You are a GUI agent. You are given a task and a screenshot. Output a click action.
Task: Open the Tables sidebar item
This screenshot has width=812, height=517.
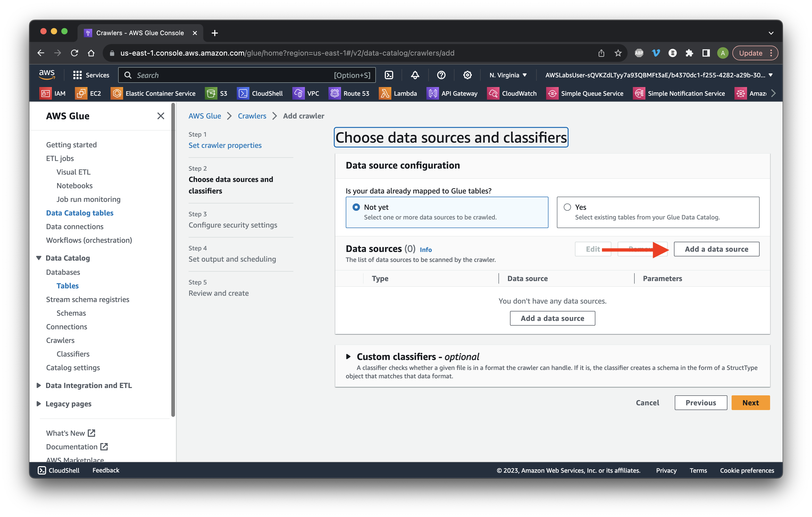coord(67,286)
